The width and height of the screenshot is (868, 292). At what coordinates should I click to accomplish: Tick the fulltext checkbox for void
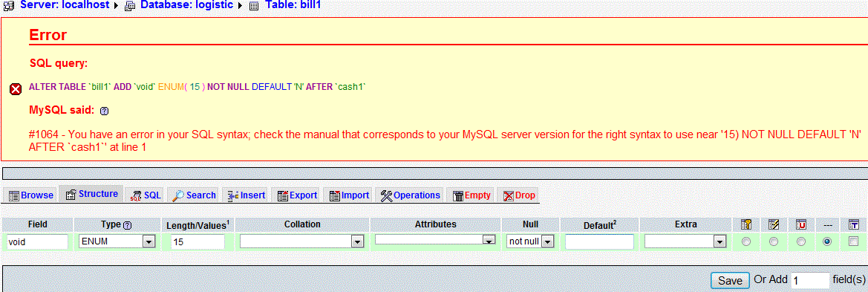(853, 241)
